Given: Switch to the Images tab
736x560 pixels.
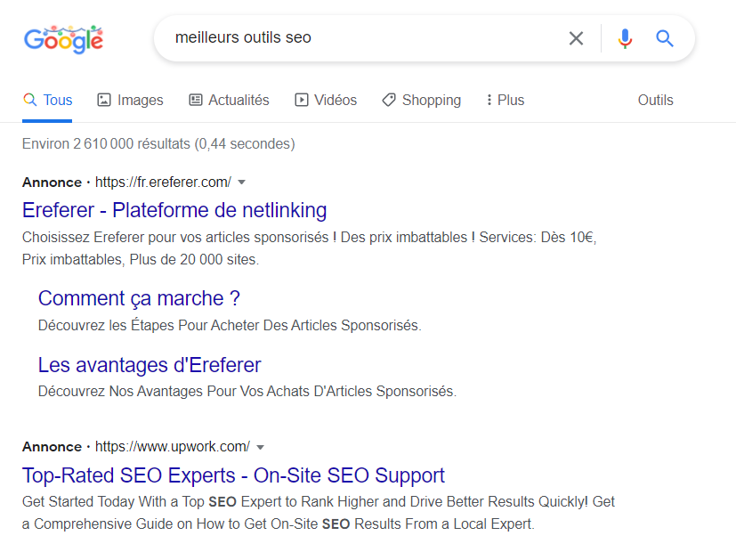Looking at the screenshot, I should (140, 100).
